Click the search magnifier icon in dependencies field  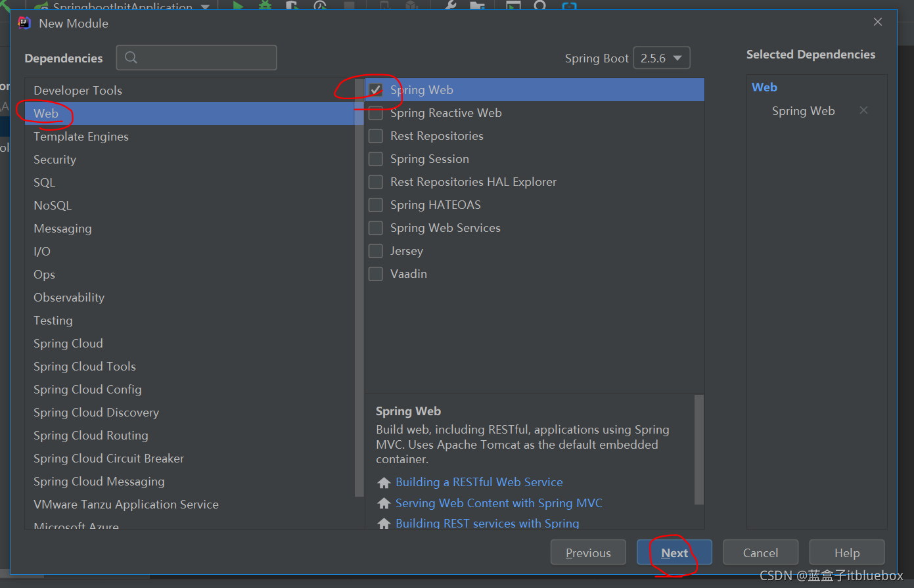coord(131,58)
